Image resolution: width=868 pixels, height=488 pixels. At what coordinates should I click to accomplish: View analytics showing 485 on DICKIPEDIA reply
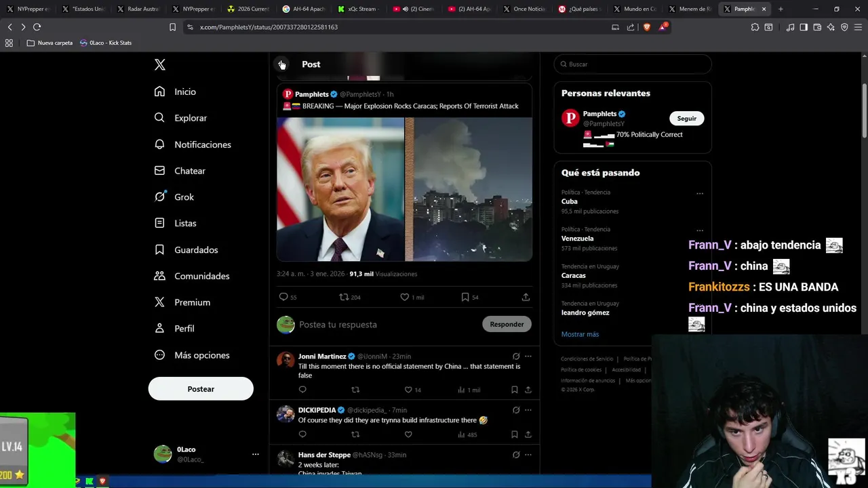coord(467,434)
